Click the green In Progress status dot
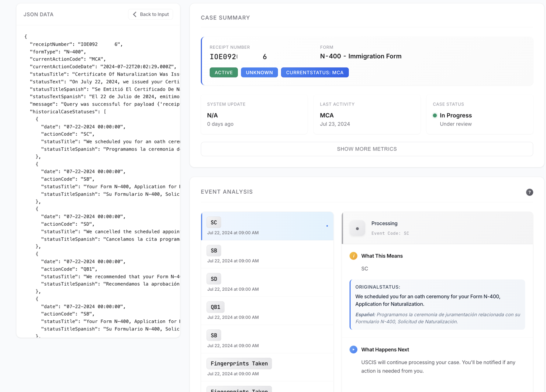Image resolution: width=546 pixels, height=392 pixels. click(x=435, y=115)
